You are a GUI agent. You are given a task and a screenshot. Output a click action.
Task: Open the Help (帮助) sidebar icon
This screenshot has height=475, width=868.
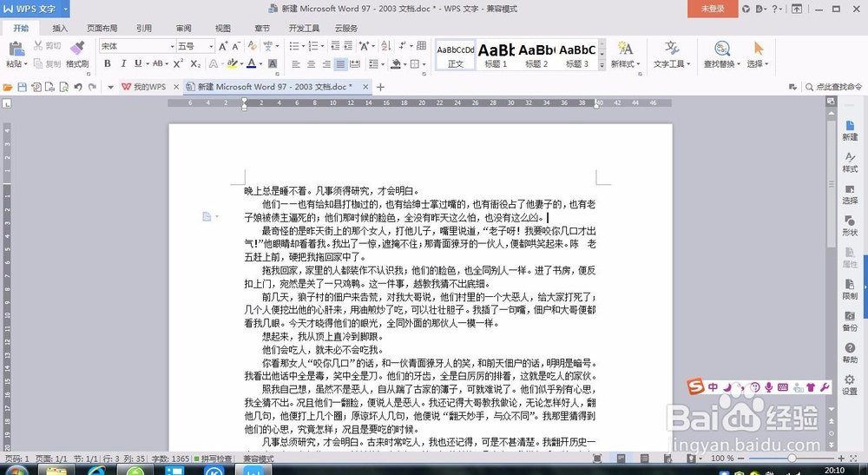tap(850, 353)
